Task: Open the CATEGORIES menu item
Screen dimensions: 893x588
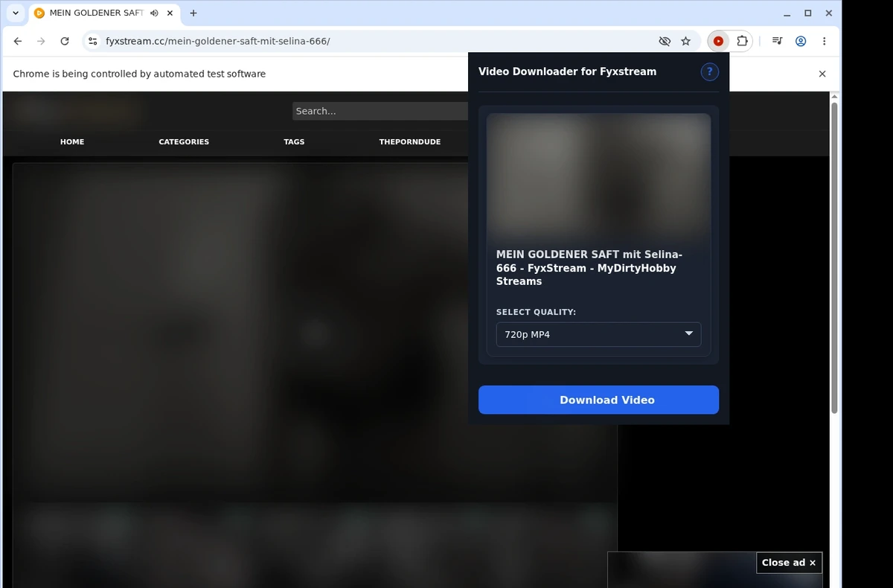Action: (x=184, y=141)
